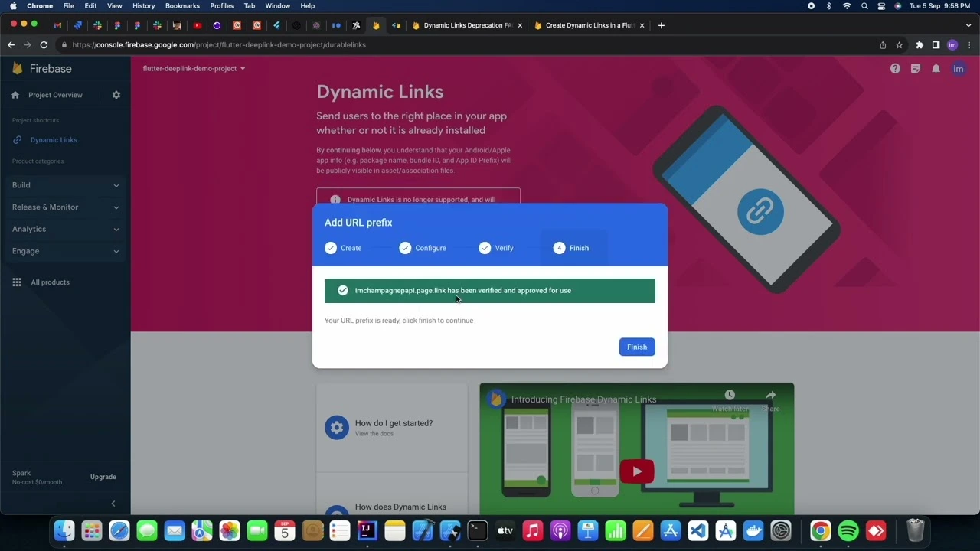Image resolution: width=980 pixels, height=551 pixels.
Task: Click the Chrome address bar URL
Action: point(219,45)
